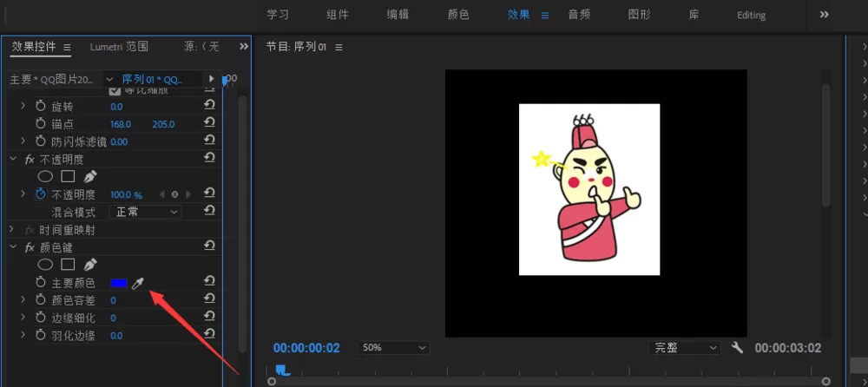The height and width of the screenshot is (387, 868).
Task: Collapse the 不透明度 fx section
Action: (x=13, y=159)
